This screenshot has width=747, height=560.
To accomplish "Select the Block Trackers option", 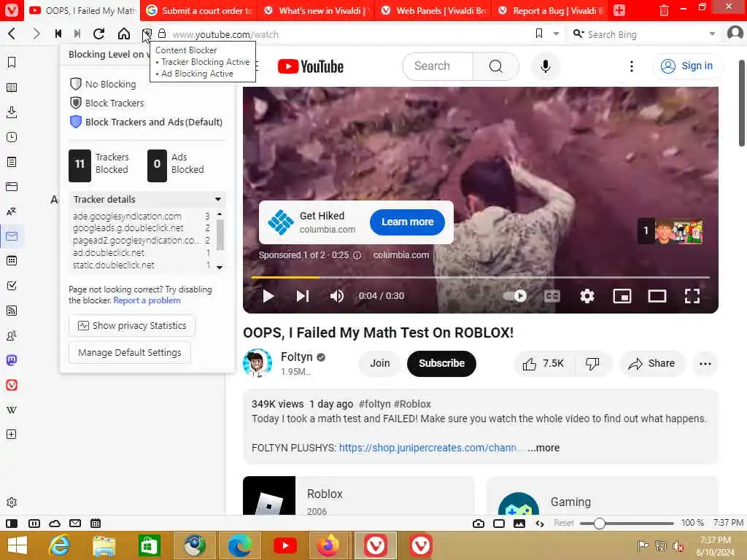I will click(107, 103).
